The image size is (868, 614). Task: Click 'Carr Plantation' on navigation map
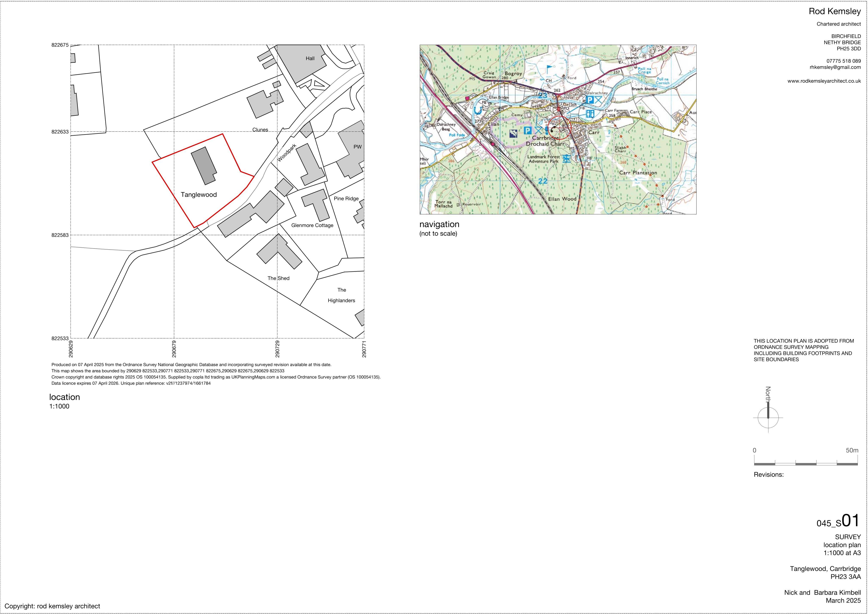(638, 173)
